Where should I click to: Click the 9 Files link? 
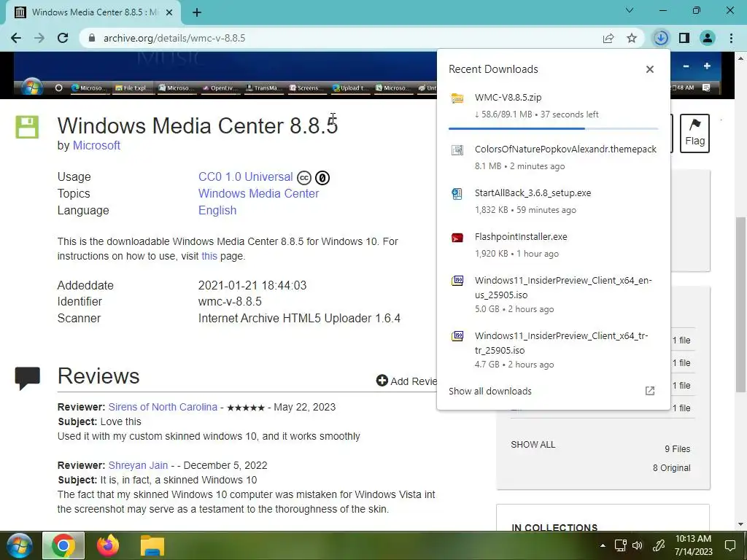tap(678, 449)
